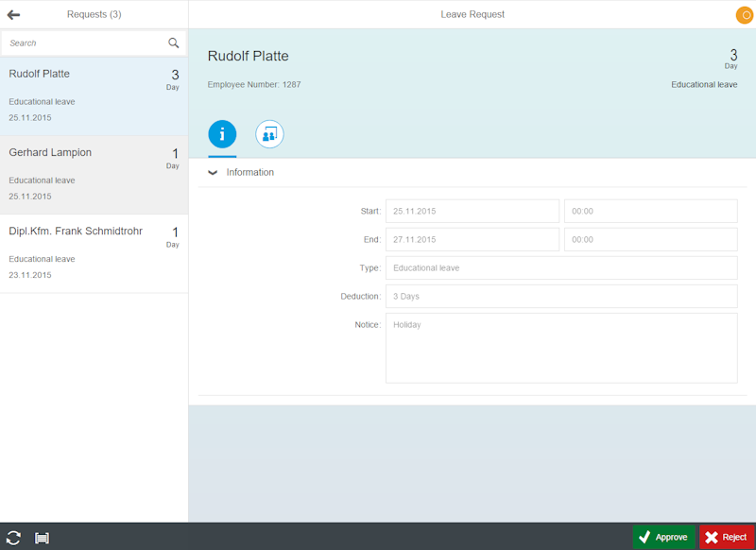Select the Start date field showing 25.11.2015

click(x=472, y=211)
